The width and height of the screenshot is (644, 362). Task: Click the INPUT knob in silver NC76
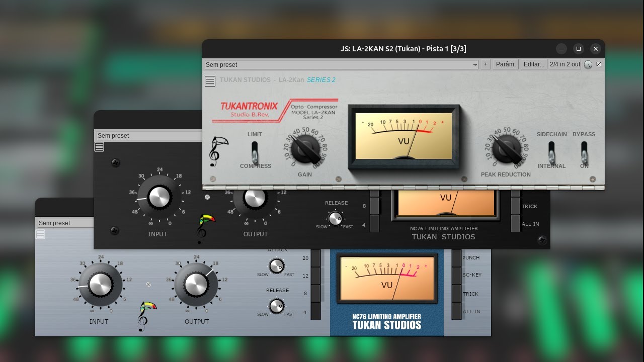point(100,285)
